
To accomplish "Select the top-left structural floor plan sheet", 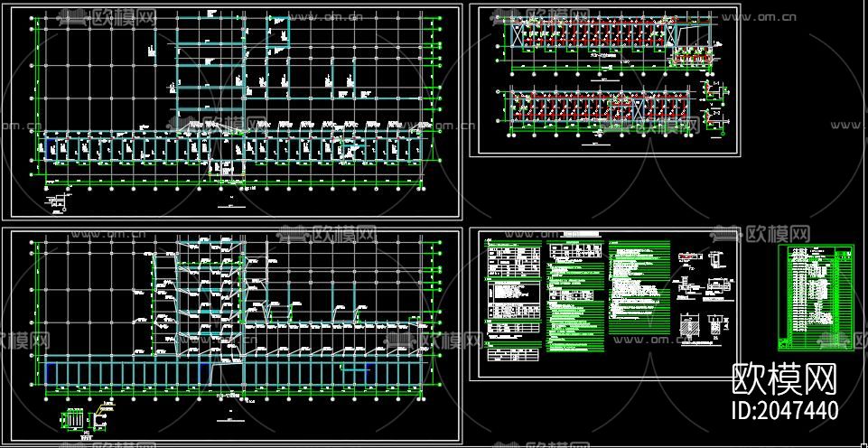I will 232,112.
